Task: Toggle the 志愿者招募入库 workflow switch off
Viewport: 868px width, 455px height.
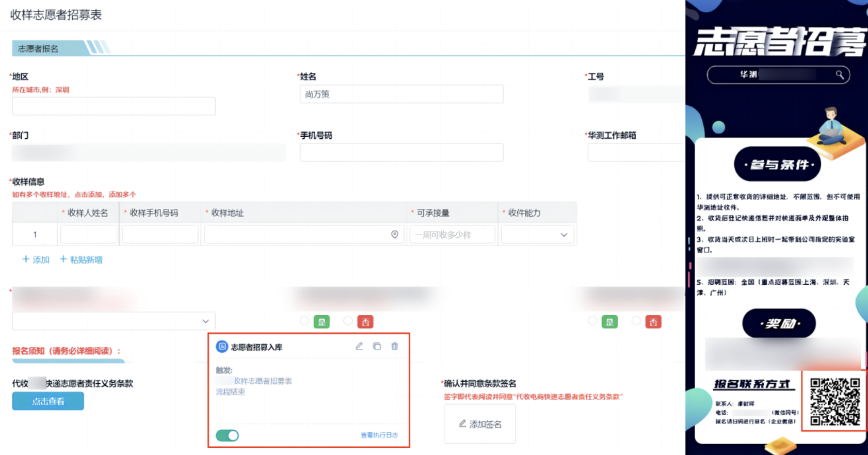Action: [x=227, y=435]
